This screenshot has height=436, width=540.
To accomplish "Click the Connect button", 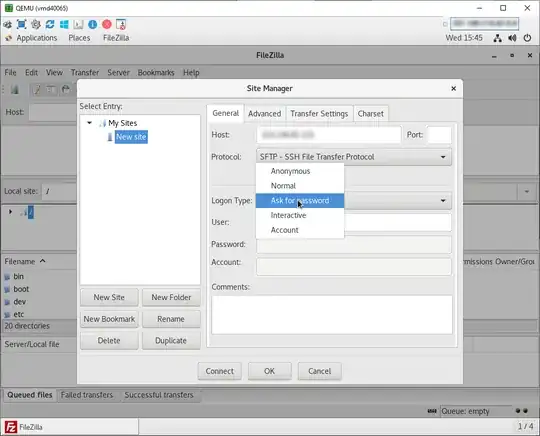I will coord(220,371).
